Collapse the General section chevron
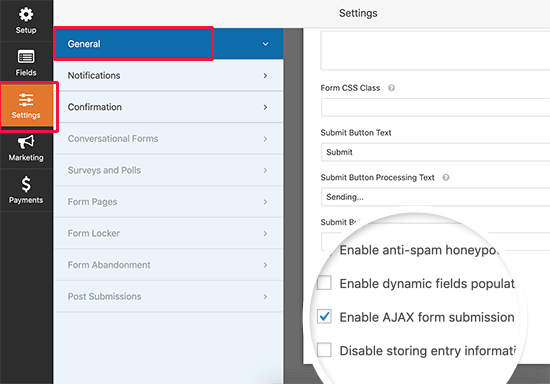This screenshot has height=384, width=550. (266, 44)
